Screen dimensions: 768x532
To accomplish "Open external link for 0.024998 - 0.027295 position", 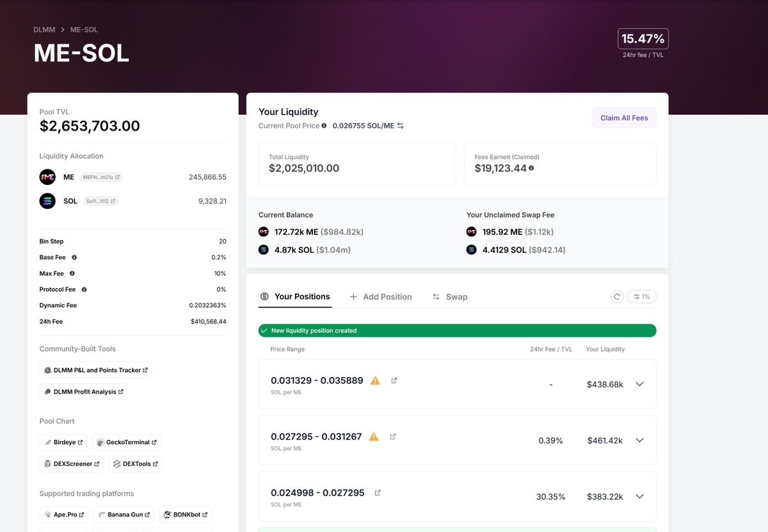I will pyautogui.click(x=378, y=493).
